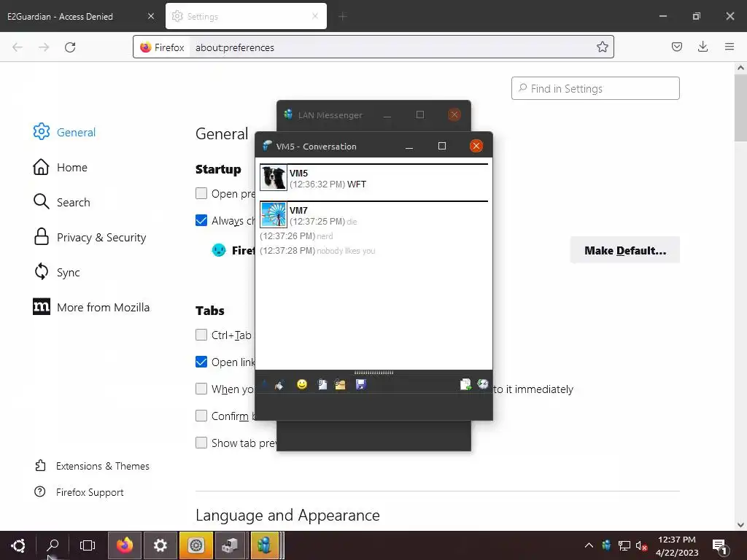The width and height of the screenshot is (747, 560).
Task: Open Firefox Support link
Action: 79,492
